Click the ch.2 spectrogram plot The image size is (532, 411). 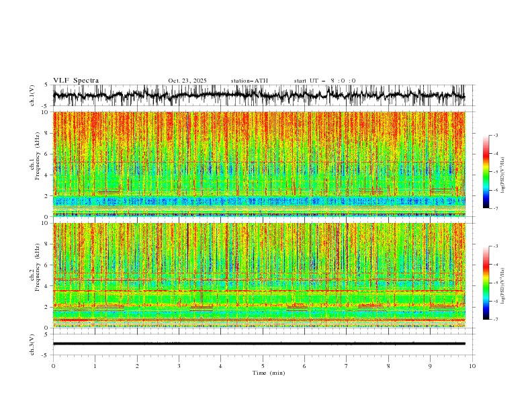tap(259, 275)
